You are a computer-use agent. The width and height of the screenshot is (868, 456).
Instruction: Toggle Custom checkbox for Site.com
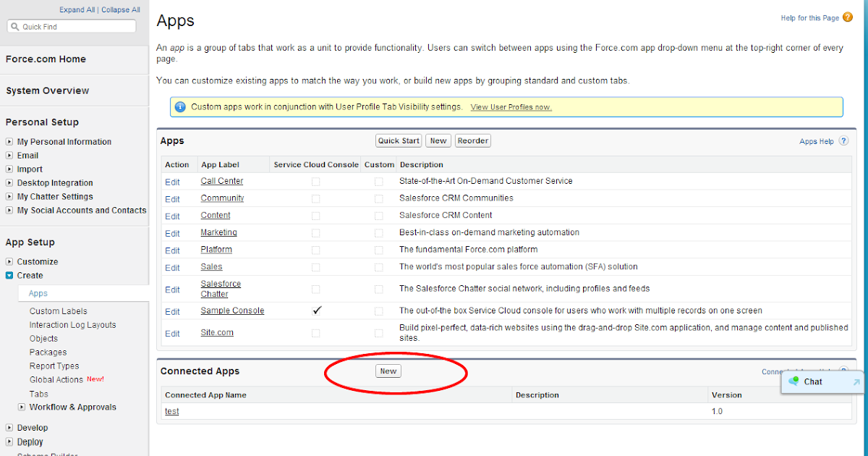(x=379, y=333)
